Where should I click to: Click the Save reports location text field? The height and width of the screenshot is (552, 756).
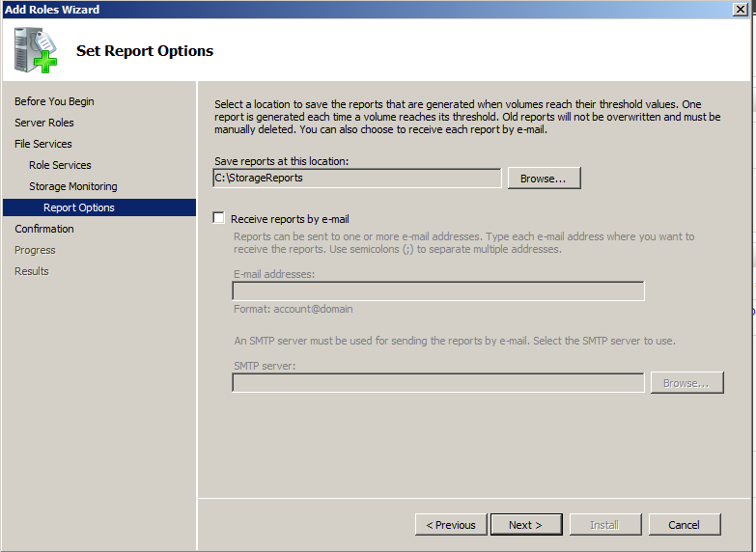point(356,179)
